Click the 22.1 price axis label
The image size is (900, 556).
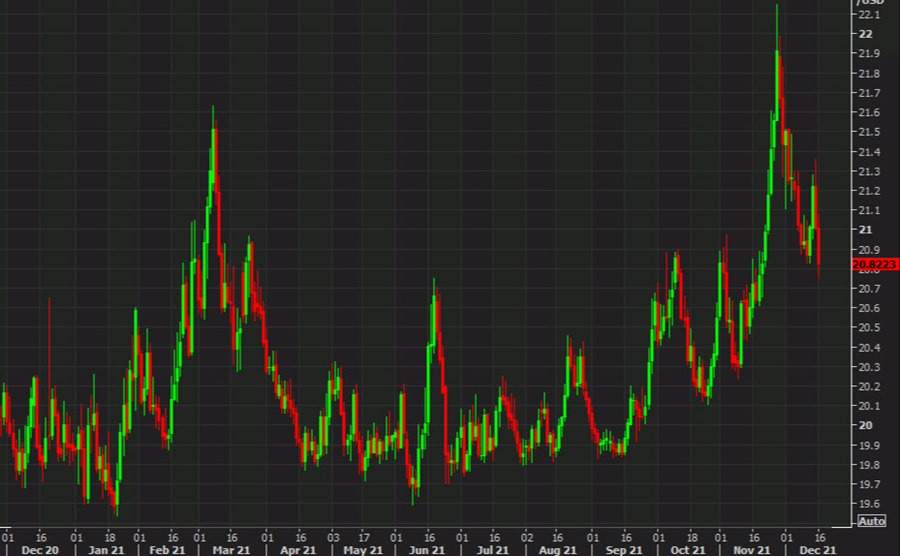pyautogui.click(x=869, y=14)
